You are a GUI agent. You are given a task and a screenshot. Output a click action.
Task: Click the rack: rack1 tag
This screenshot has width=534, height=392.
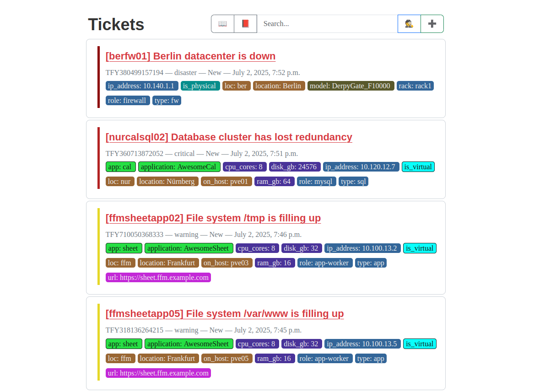click(415, 86)
